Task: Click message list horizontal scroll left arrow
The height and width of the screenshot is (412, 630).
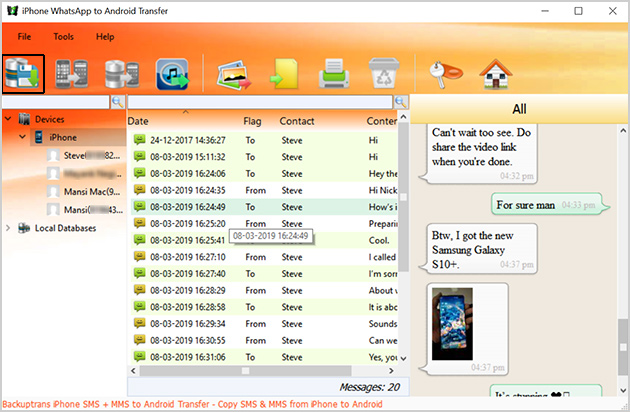Action: click(x=133, y=371)
